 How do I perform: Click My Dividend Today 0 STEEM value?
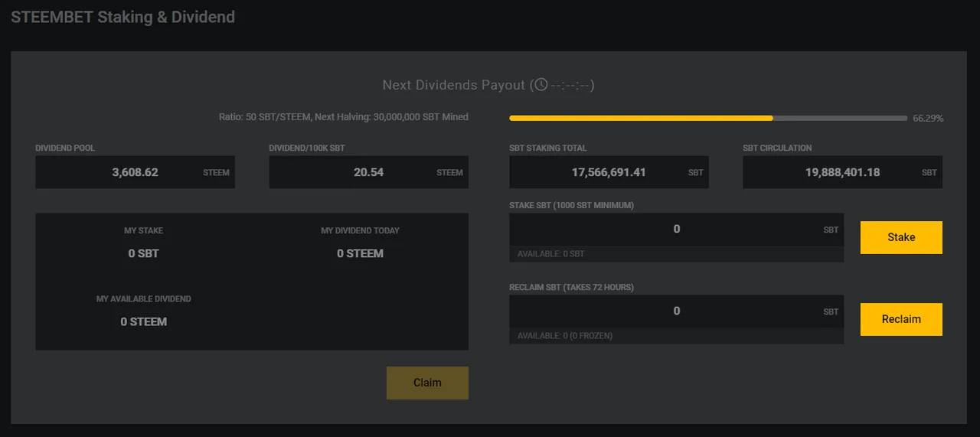(360, 253)
